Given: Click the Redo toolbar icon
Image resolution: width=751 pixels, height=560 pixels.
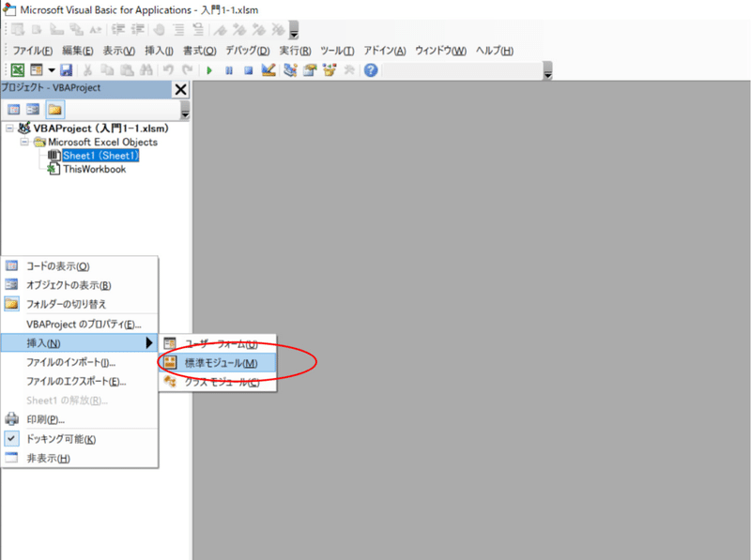Looking at the screenshot, I should pos(187,70).
